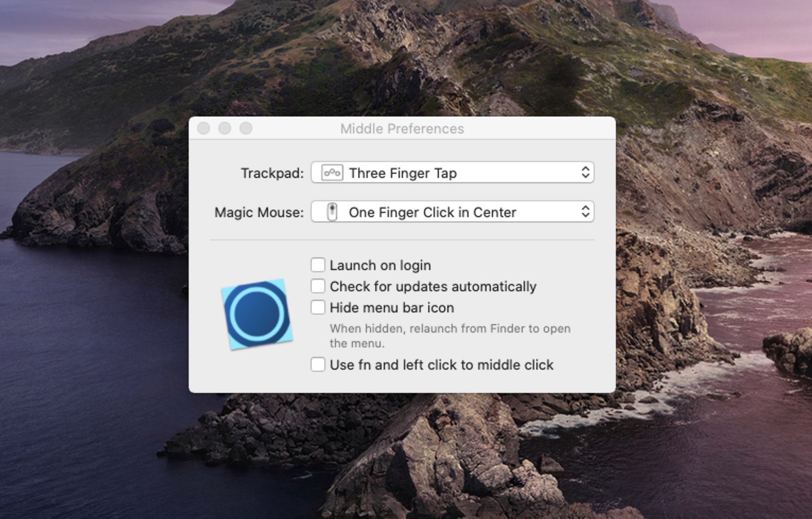
Task: Click the Middle app logo icon
Action: [x=257, y=314]
